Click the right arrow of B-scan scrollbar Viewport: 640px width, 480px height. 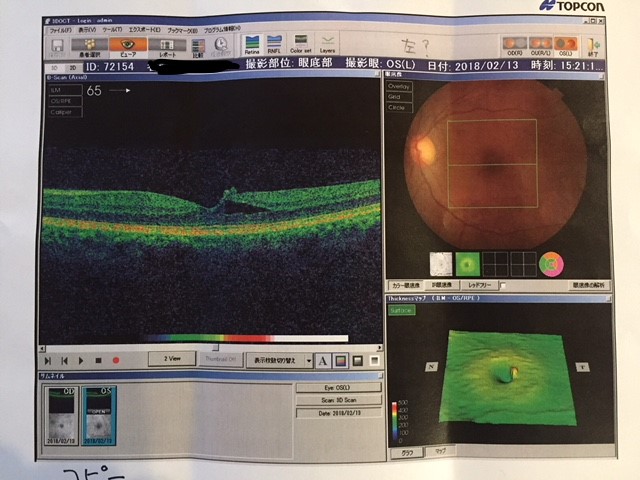(x=380, y=348)
